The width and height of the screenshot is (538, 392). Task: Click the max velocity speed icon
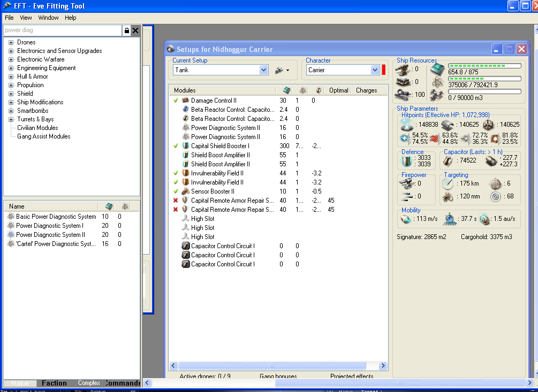406,219
